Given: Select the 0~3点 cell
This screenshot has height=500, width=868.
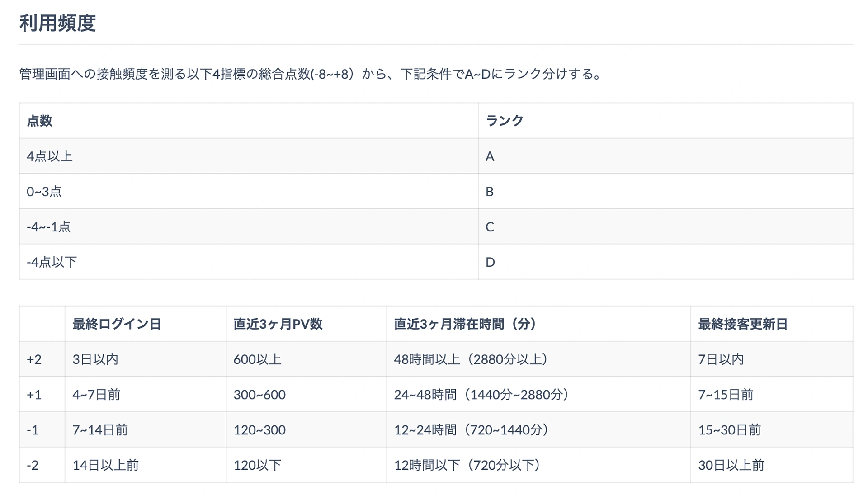Looking at the screenshot, I should [x=249, y=191].
